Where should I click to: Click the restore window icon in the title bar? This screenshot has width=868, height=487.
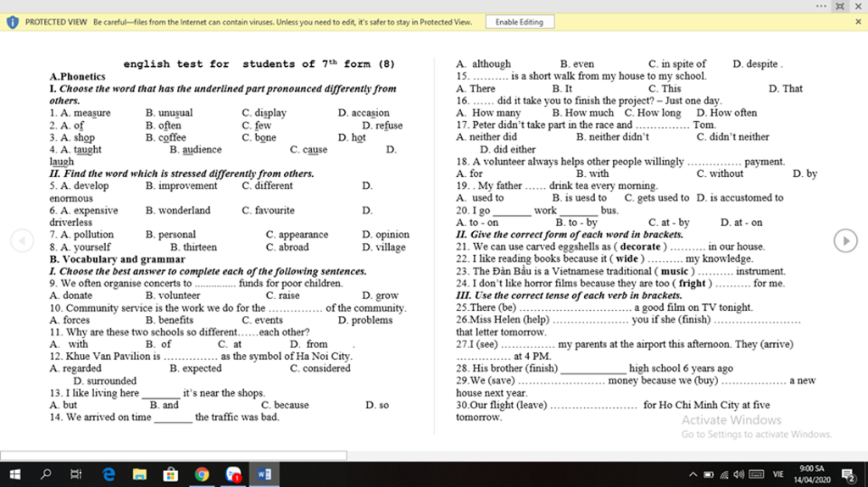point(840,6)
